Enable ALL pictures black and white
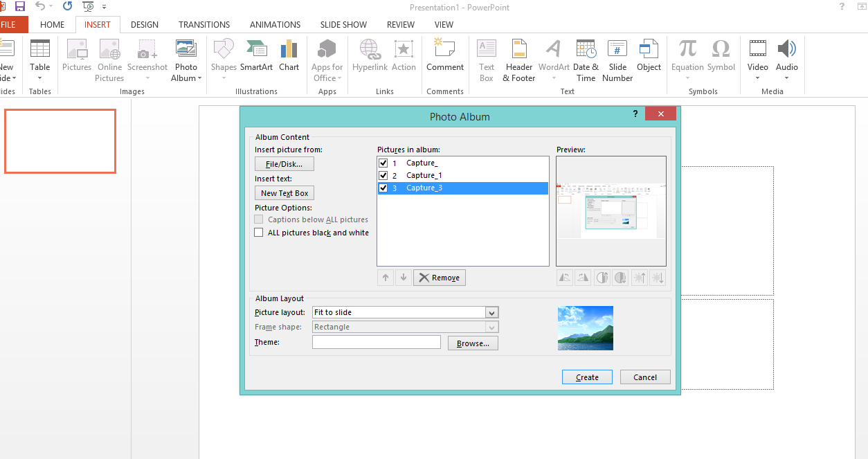The image size is (868, 459). [258, 233]
